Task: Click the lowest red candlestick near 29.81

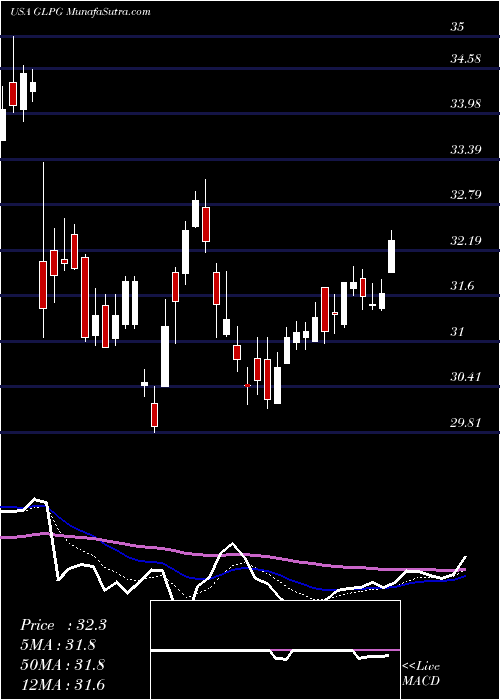Action: (154, 415)
